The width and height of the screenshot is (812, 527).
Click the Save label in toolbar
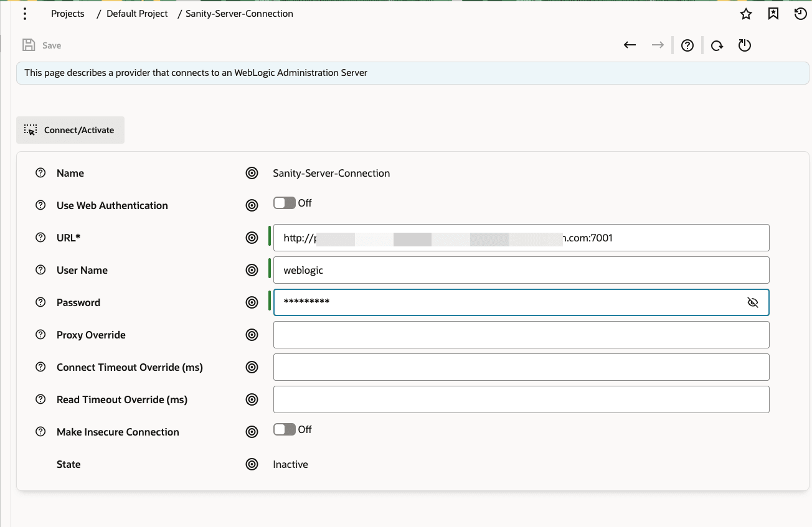point(52,45)
